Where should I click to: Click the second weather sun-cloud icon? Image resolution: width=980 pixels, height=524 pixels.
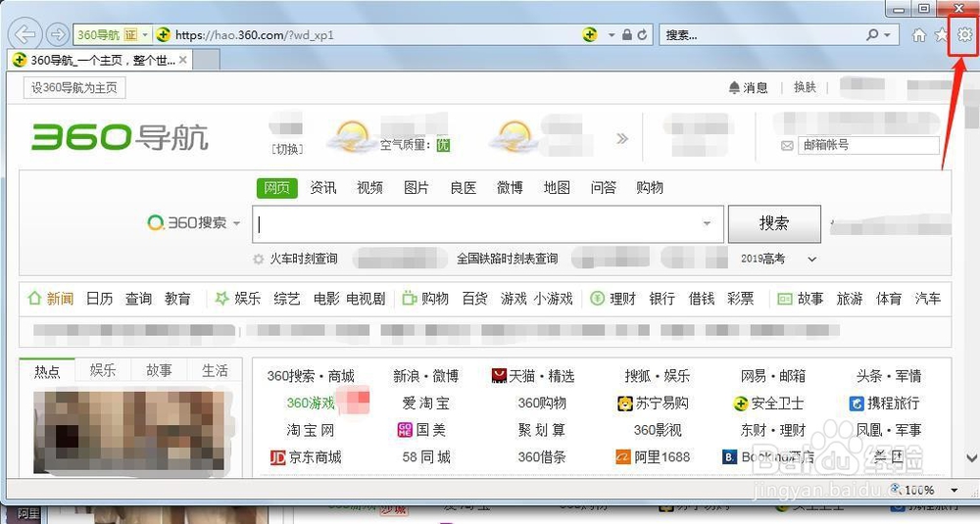[x=514, y=137]
